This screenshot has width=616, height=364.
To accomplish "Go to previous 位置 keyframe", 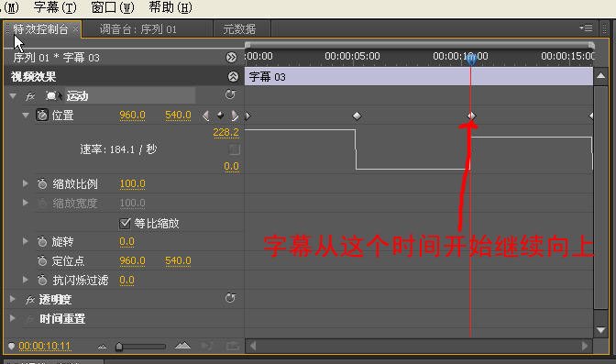I will 205,116.
